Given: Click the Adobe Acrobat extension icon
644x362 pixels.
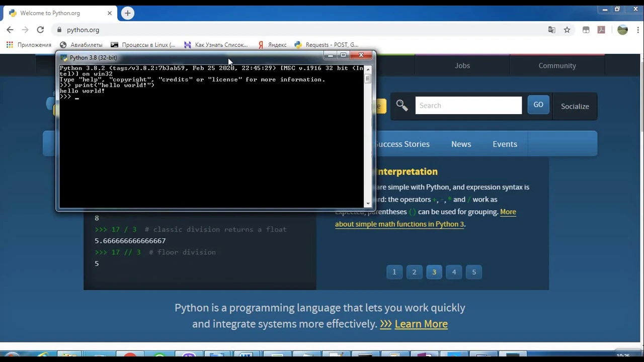Looking at the screenshot, I should point(601,30).
